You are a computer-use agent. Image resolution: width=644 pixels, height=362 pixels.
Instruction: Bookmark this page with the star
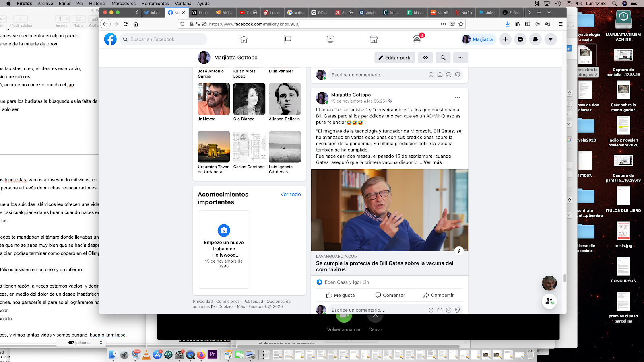tap(461, 24)
